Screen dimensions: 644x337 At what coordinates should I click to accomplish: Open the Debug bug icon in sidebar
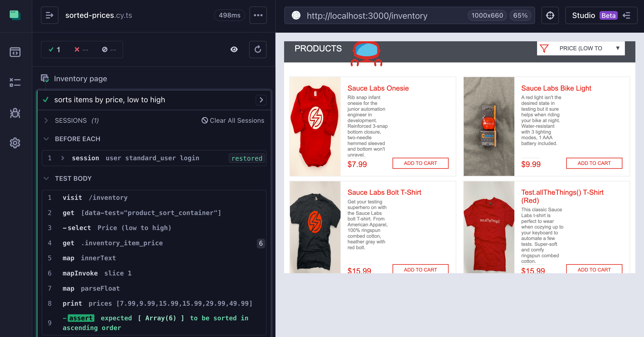click(15, 113)
